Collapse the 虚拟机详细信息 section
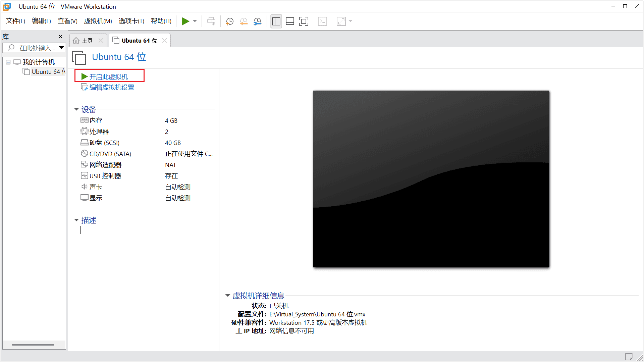The width and height of the screenshot is (644, 362). tap(227, 296)
